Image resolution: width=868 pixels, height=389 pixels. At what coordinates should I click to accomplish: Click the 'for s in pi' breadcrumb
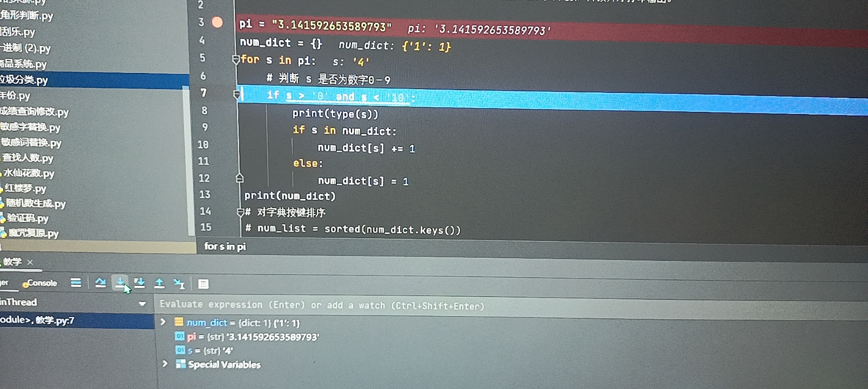[x=225, y=247]
